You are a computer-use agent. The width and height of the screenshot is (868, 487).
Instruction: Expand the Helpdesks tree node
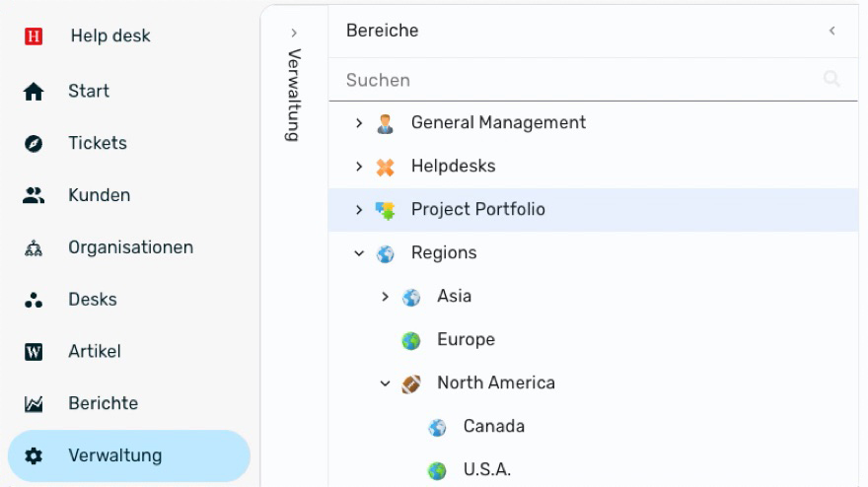click(360, 167)
